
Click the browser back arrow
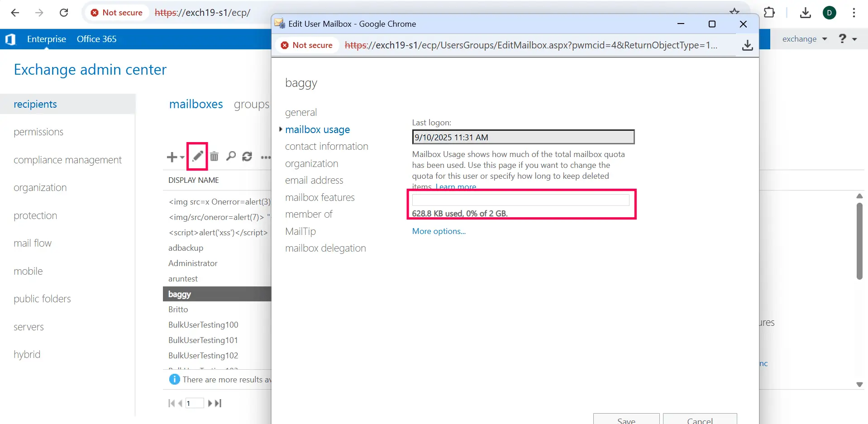point(15,13)
